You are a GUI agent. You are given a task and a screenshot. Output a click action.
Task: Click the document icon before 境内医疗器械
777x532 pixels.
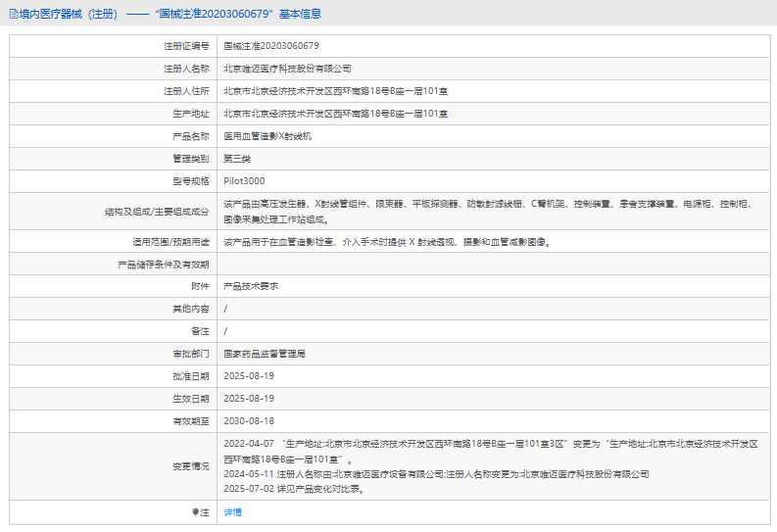point(14,14)
